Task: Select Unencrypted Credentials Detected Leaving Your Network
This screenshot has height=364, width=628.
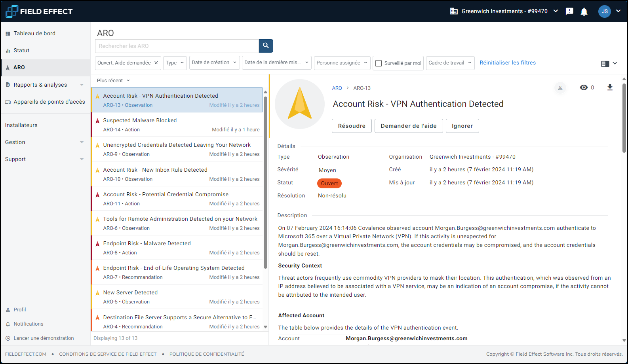Action: [x=177, y=149]
